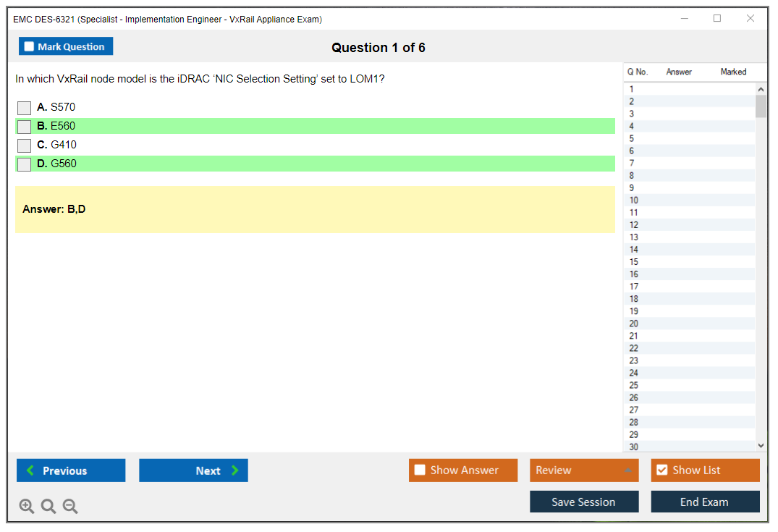Select answer option C. G410
Image resolution: width=778 pixels, height=532 pixels.
tap(25, 145)
